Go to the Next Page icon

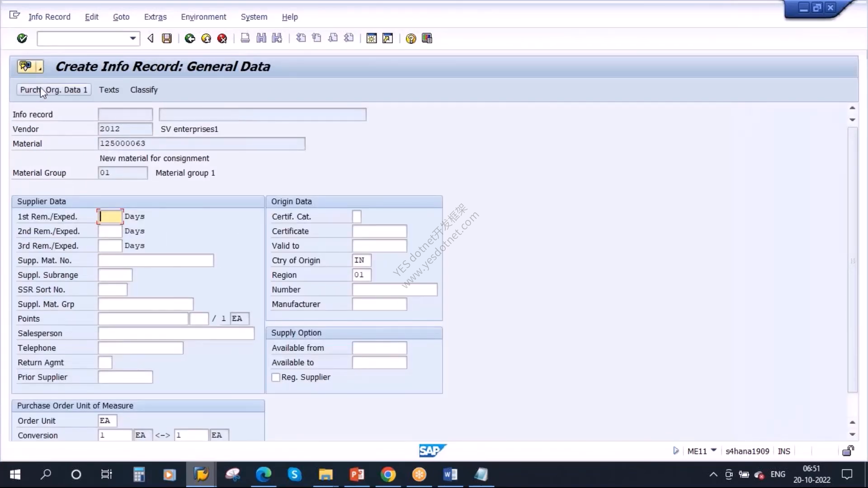point(333,38)
